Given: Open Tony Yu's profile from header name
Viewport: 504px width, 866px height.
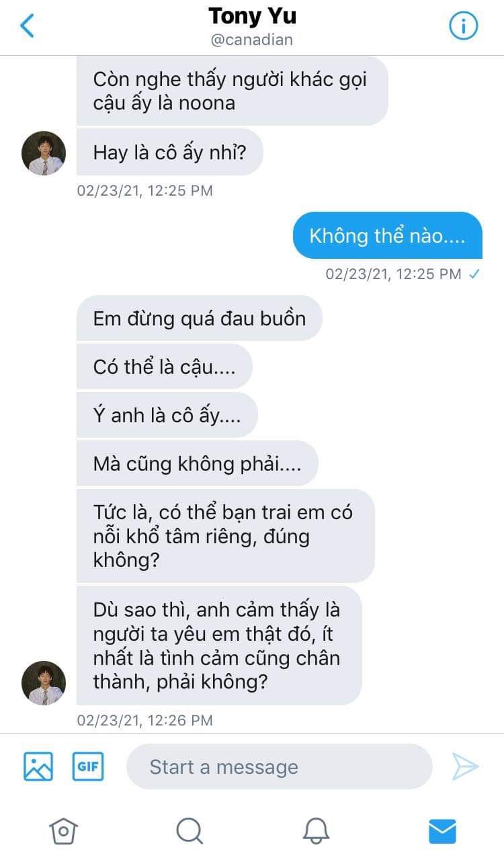Looking at the screenshot, I should pyautogui.click(x=252, y=15).
